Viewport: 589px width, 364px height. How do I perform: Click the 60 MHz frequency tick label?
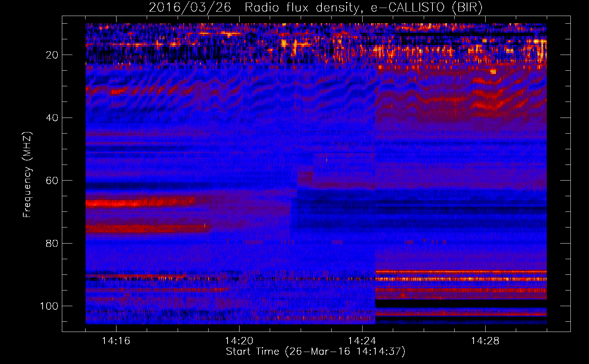pyautogui.click(x=52, y=181)
